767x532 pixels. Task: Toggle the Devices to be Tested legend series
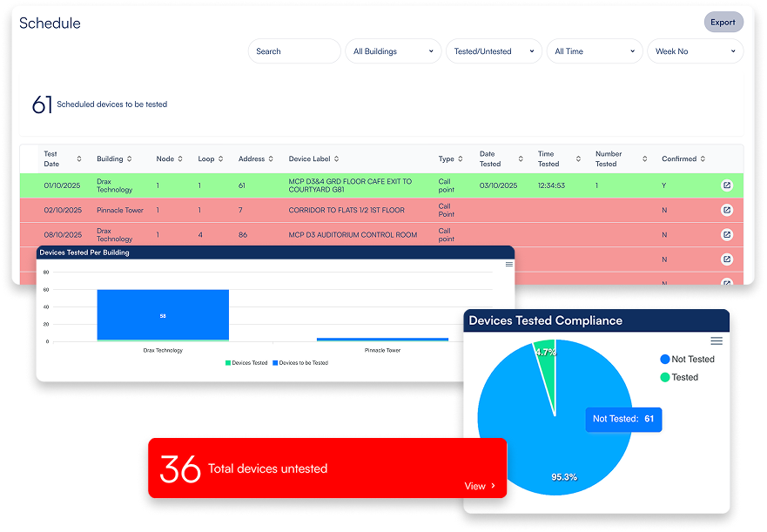tap(302, 363)
